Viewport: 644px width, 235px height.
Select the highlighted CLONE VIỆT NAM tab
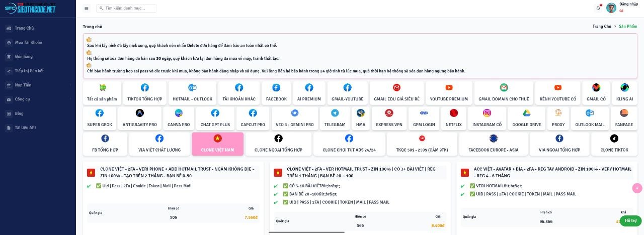pos(217,144)
